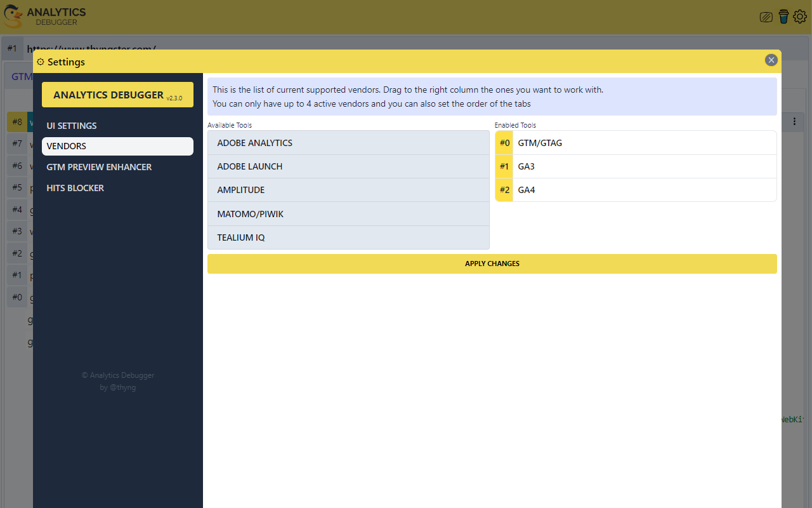Click the striped rectangle icon in header

pyautogui.click(x=766, y=17)
